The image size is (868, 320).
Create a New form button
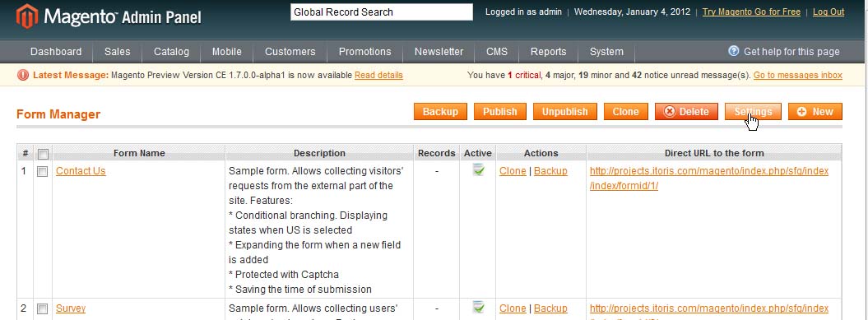815,111
